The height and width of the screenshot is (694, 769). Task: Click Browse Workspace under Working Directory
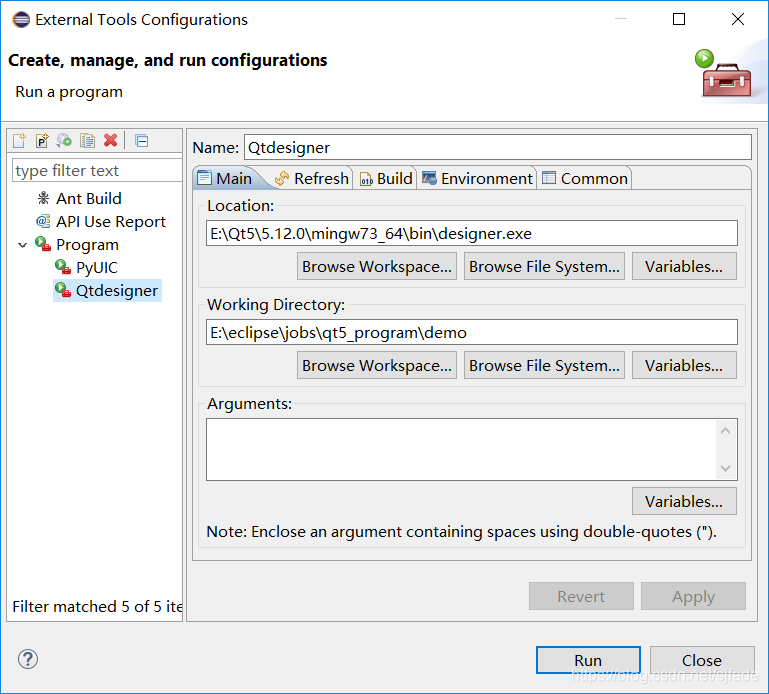click(x=377, y=365)
